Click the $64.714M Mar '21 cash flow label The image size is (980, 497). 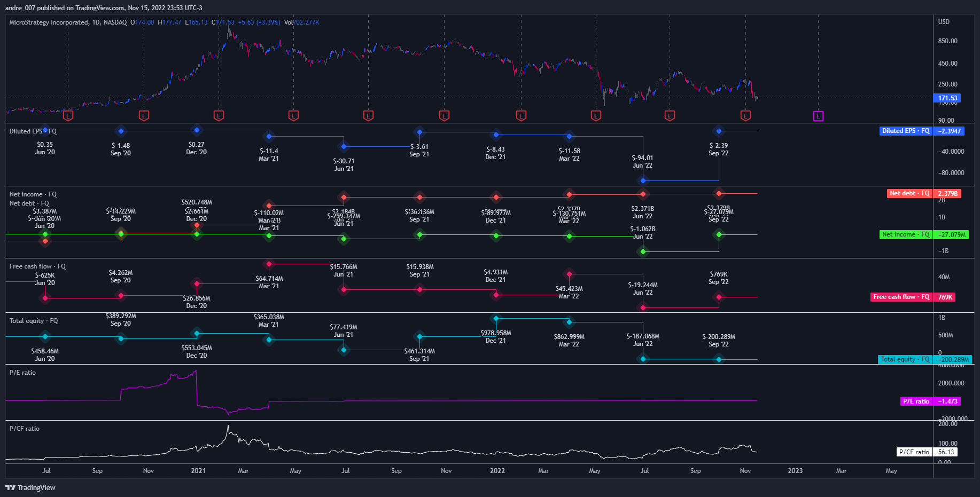point(269,282)
